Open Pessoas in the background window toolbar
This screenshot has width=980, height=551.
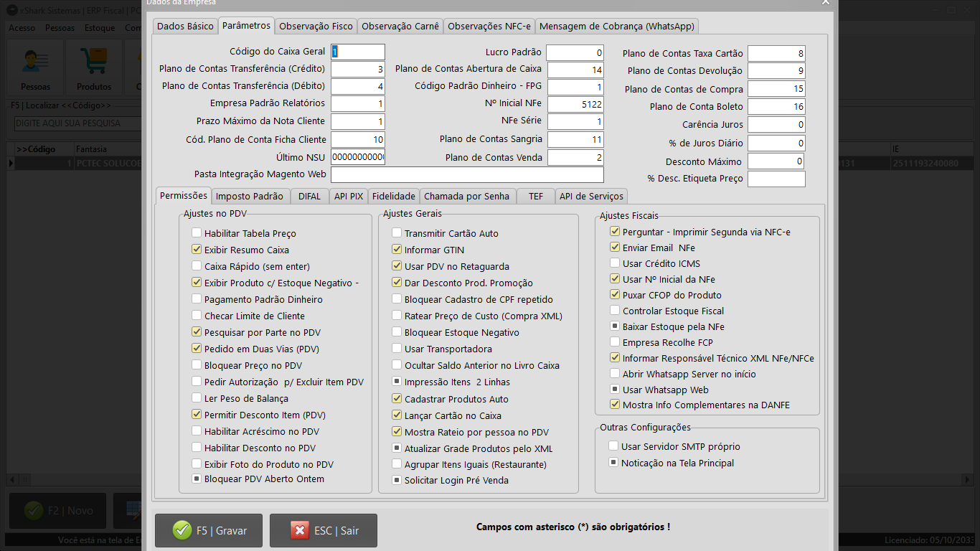pyautogui.click(x=35, y=67)
